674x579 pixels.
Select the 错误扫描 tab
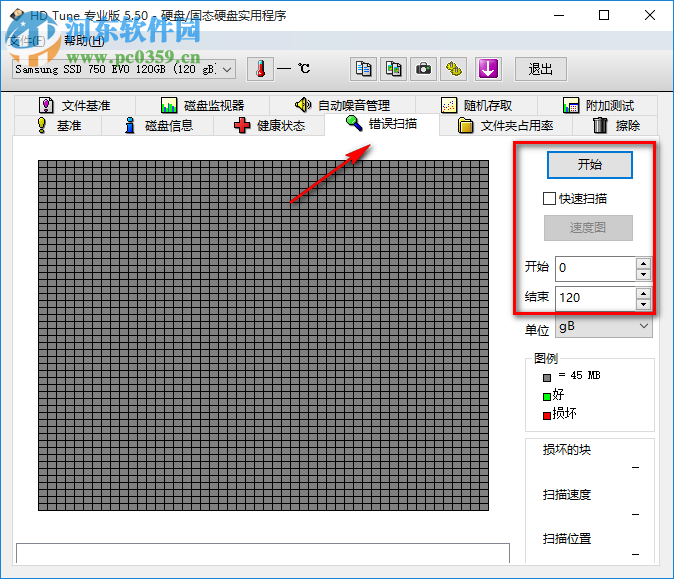pos(382,124)
